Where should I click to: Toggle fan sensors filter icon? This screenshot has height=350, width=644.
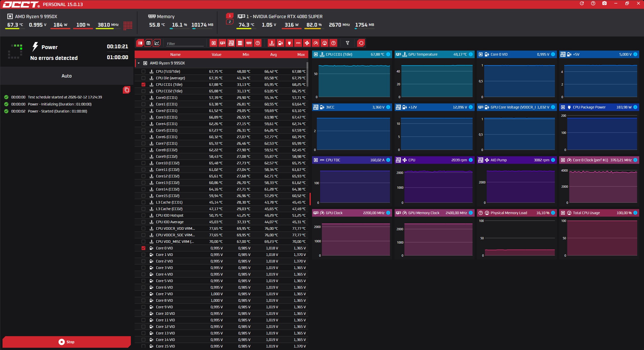tap(307, 43)
